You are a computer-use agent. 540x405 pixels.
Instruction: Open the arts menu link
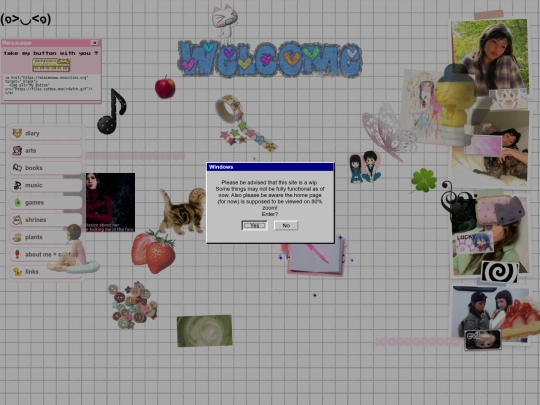pyautogui.click(x=46, y=150)
